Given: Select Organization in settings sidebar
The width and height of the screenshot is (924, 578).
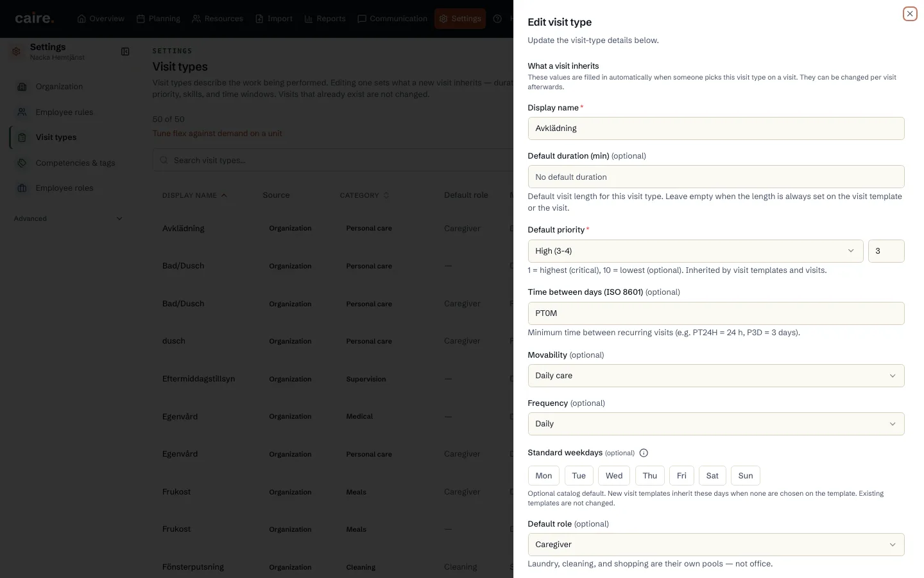Looking at the screenshot, I should (x=68, y=87).
